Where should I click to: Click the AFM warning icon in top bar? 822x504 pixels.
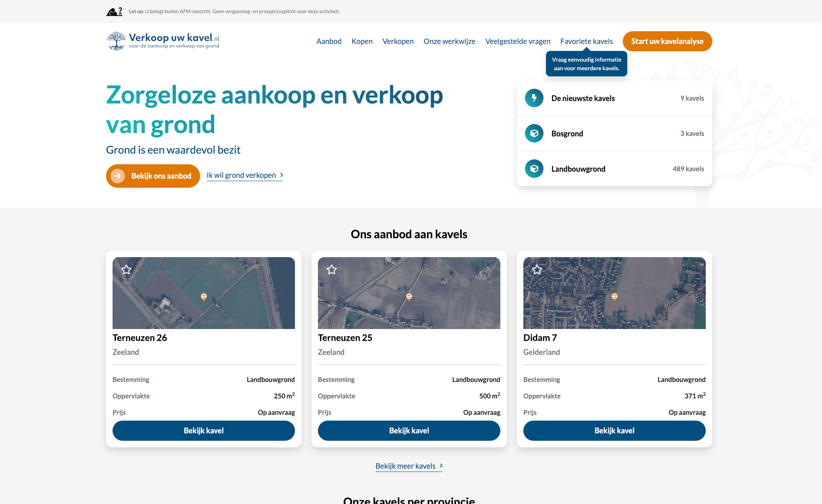[x=114, y=12]
